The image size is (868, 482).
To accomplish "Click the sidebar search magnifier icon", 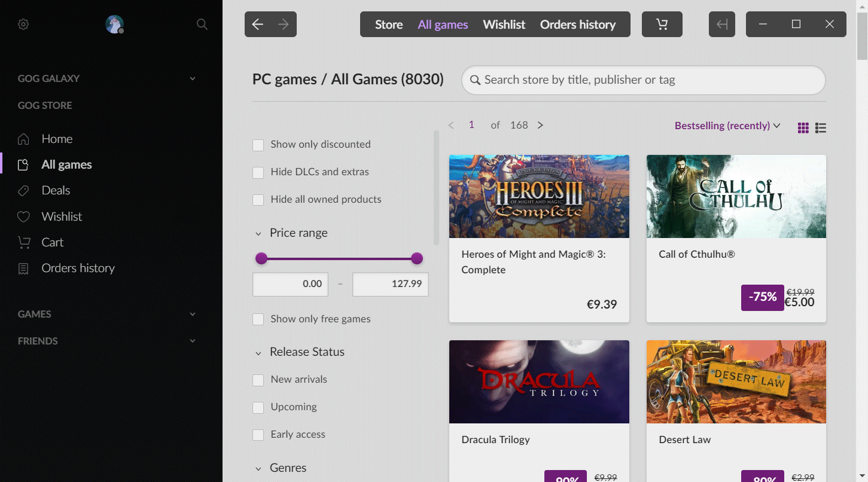I will [202, 25].
